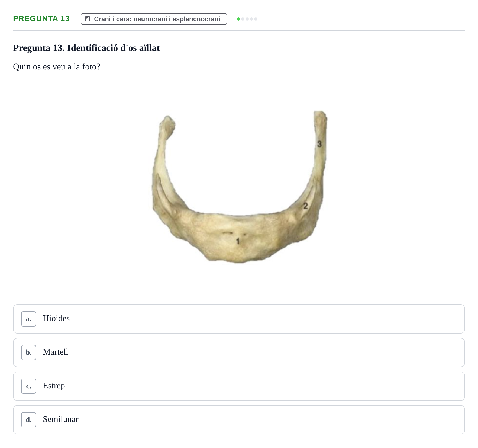Click the question text Quin os es veu

(x=57, y=67)
